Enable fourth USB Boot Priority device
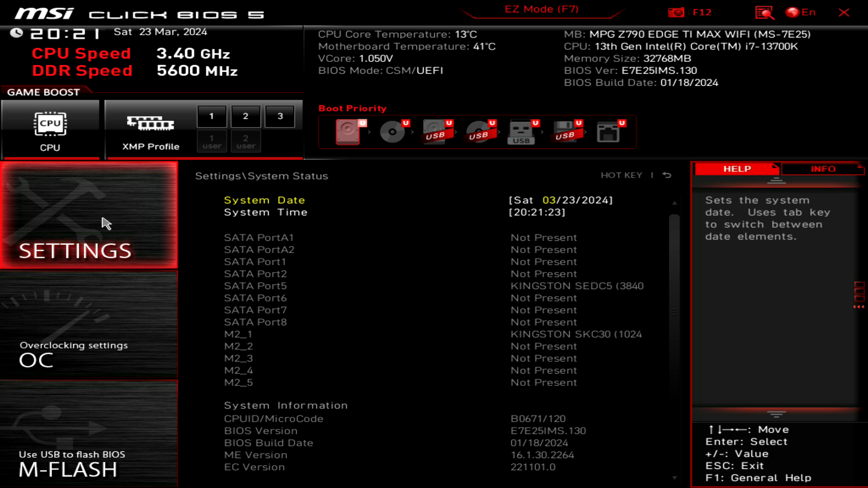Viewport: 868px width, 488px height. [x=565, y=131]
